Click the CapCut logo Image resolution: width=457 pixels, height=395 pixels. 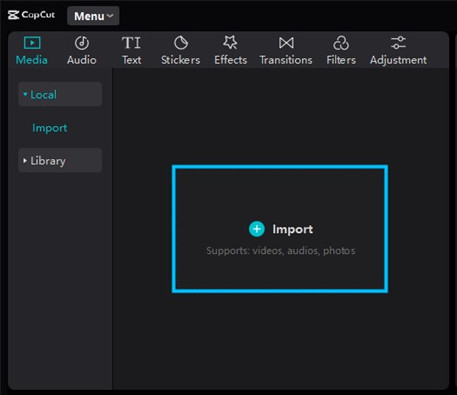point(31,15)
